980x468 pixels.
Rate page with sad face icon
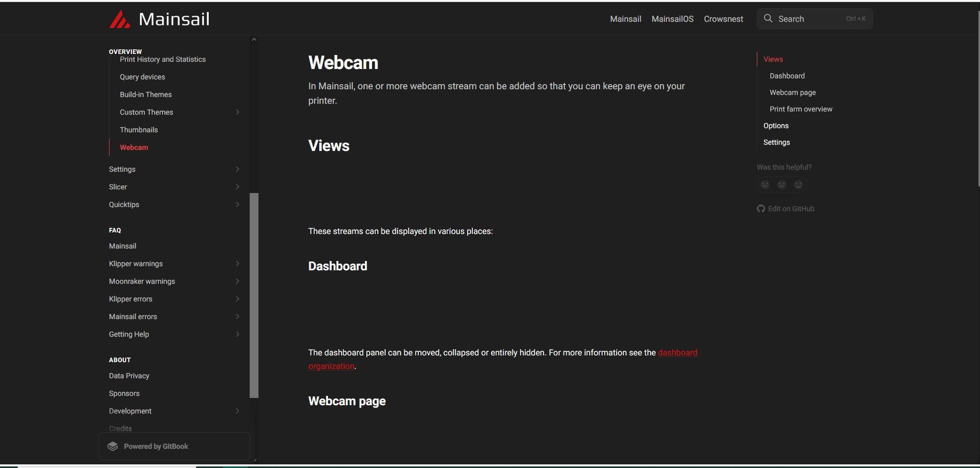pos(765,185)
